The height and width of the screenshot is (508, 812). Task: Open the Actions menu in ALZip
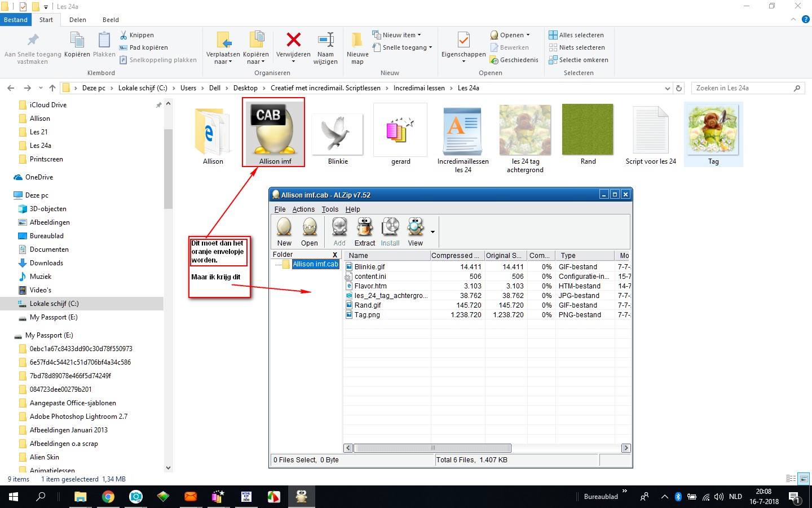pos(303,209)
